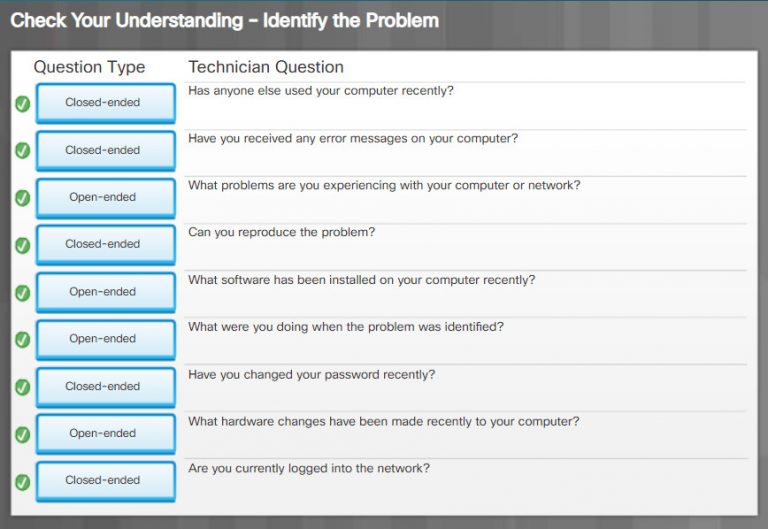Click the green checkmark beside "What were you doing" question
This screenshot has height=529, width=768.
[23, 339]
